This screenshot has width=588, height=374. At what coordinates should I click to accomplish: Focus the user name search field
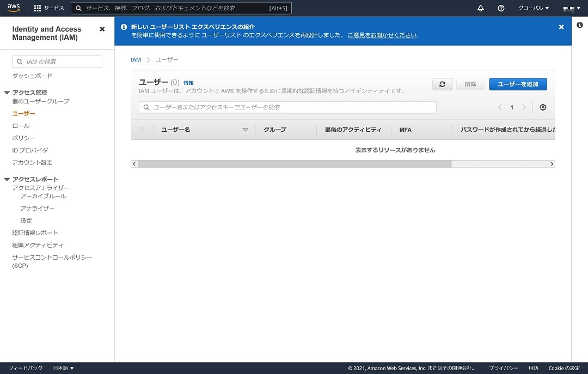(x=287, y=107)
